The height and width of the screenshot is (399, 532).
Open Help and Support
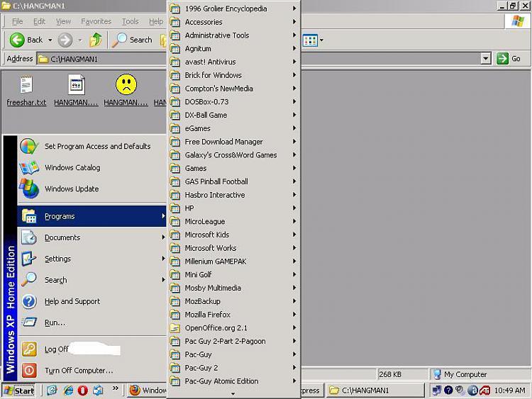92,301
